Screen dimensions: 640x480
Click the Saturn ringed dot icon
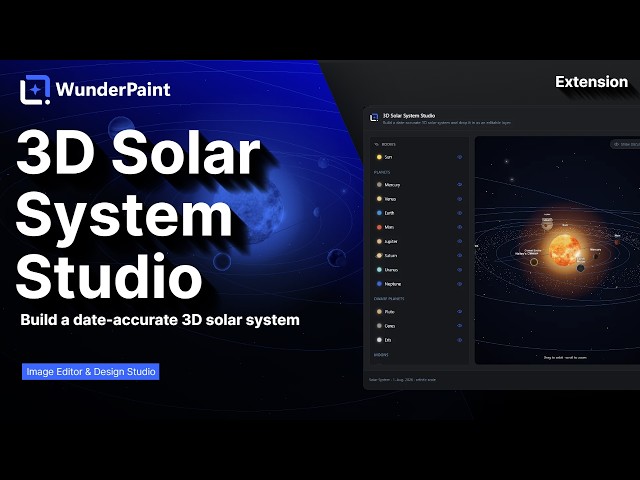tap(379, 256)
